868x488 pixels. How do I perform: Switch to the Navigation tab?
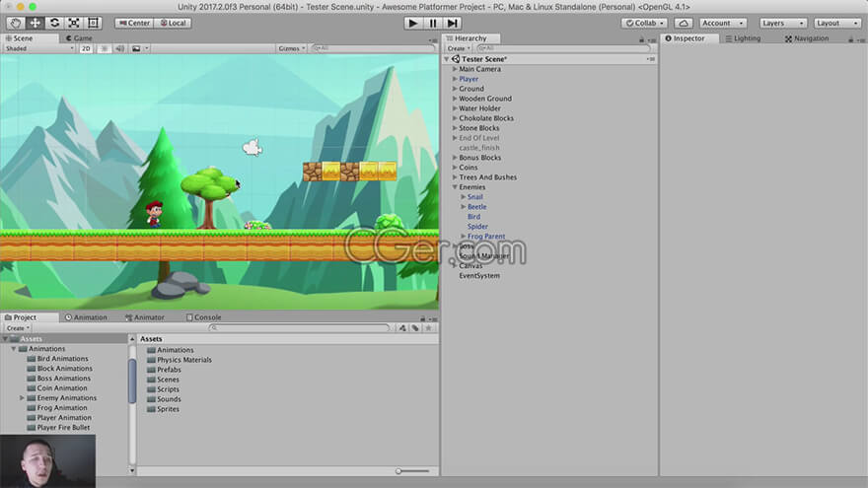click(807, 38)
